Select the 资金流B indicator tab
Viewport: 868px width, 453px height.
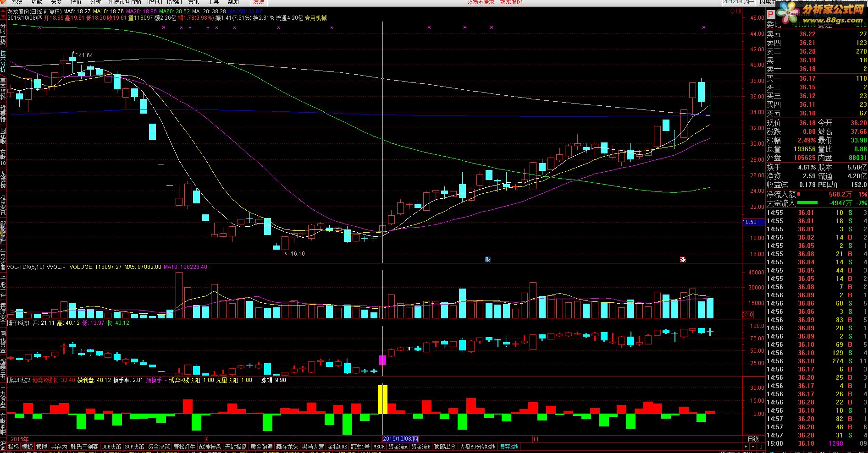pyautogui.click(x=420, y=447)
